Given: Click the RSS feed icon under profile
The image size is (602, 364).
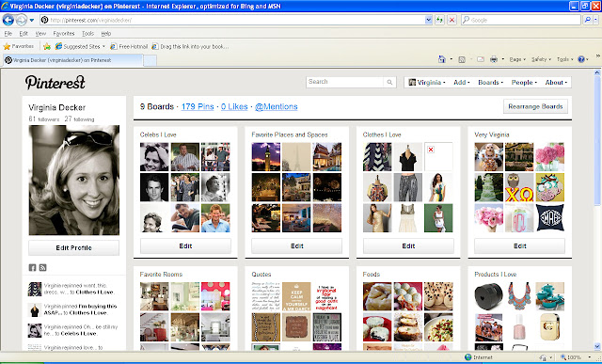Looking at the screenshot, I should click(x=42, y=268).
